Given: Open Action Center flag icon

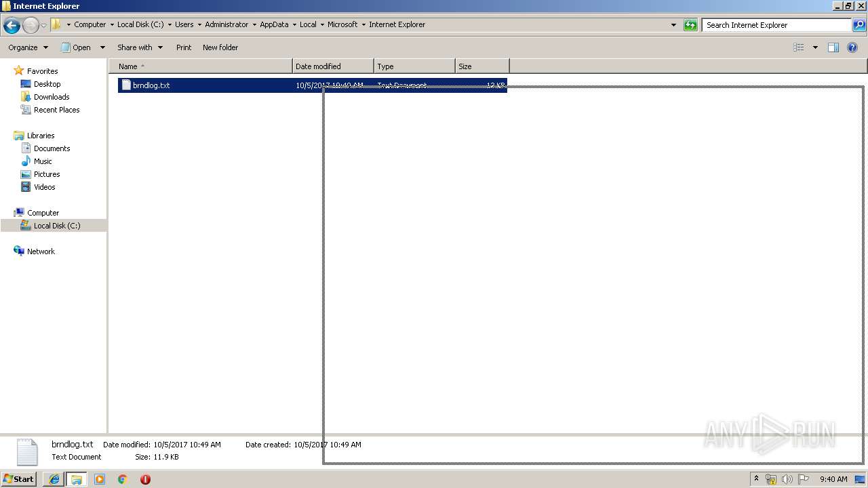Looking at the screenshot, I should [804, 479].
